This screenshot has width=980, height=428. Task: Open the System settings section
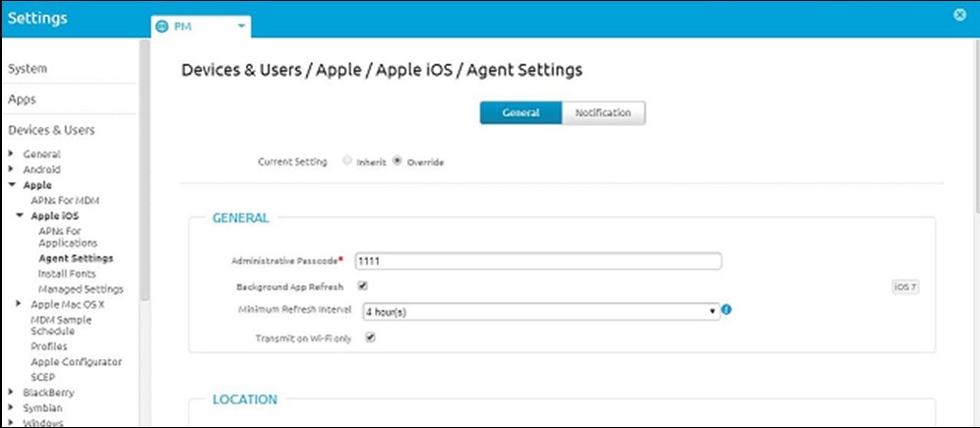point(28,69)
